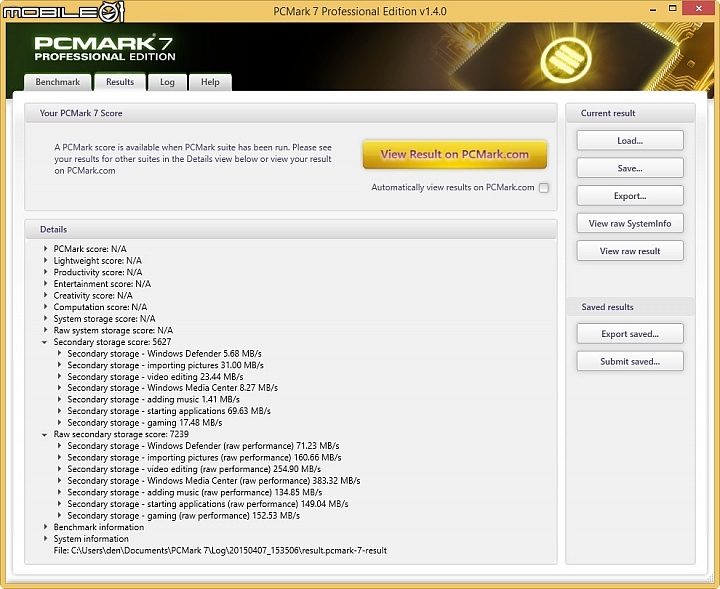The height and width of the screenshot is (589, 720).
Task: Expand Windows Defender raw performance 71.23 MB/s
Action: pyautogui.click(x=59, y=445)
